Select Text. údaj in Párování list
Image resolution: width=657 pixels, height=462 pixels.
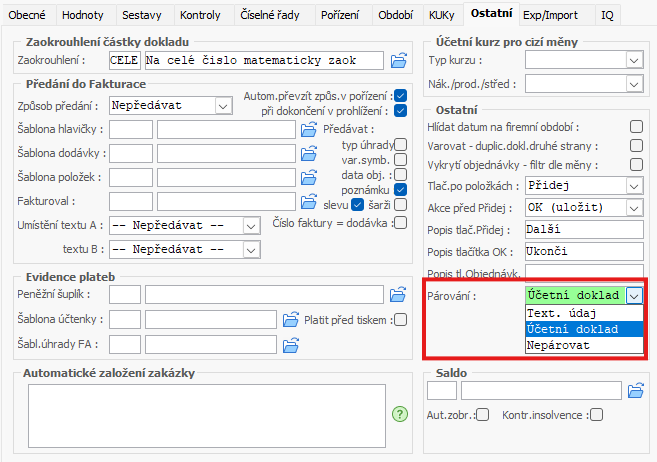pyautogui.click(x=584, y=313)
